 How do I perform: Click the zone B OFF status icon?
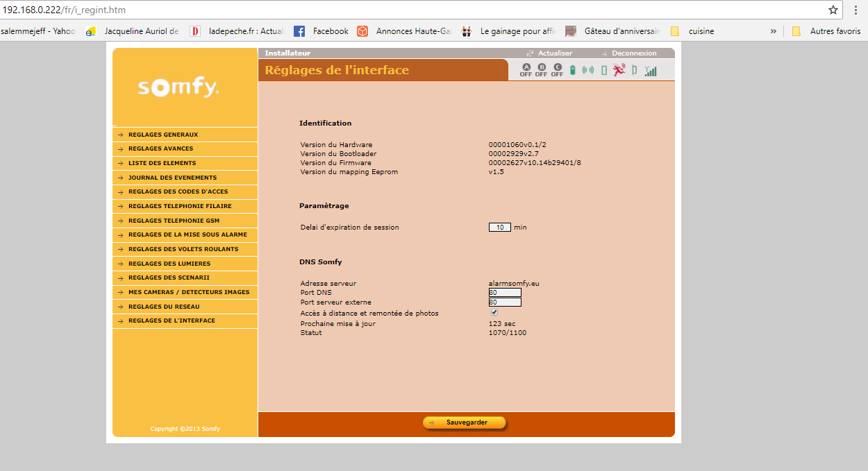click(542, 70)
